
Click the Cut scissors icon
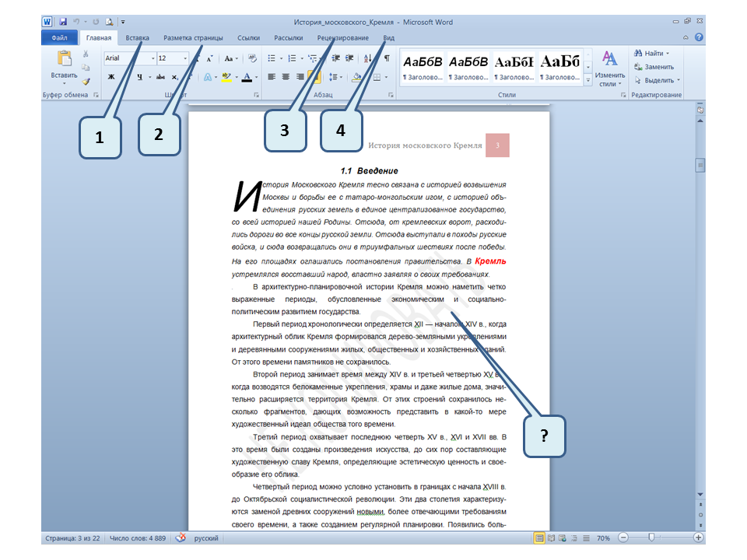[x=86, y=55]
